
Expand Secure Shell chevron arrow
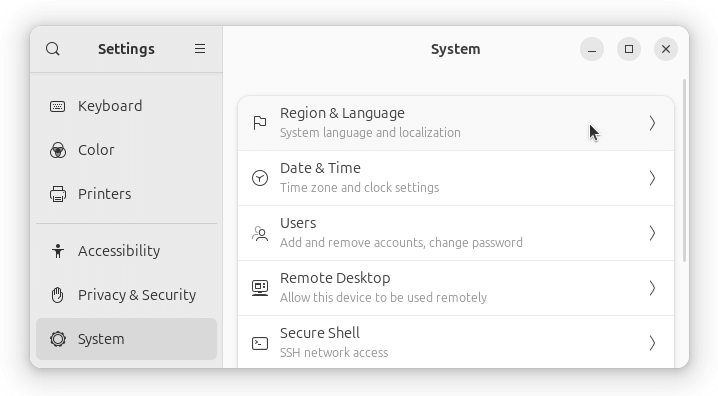(653, 343)
